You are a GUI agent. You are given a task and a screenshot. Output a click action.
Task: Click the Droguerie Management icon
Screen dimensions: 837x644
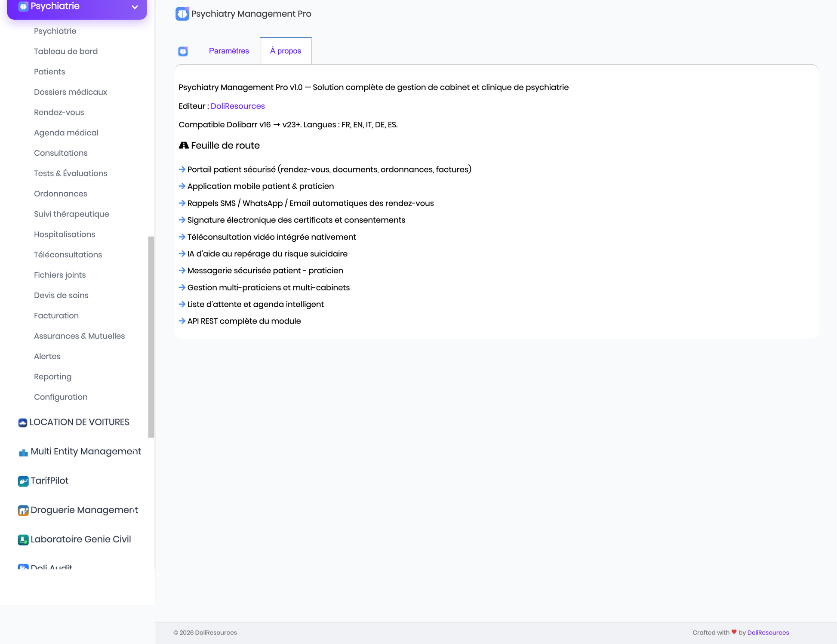pos(23,510)
